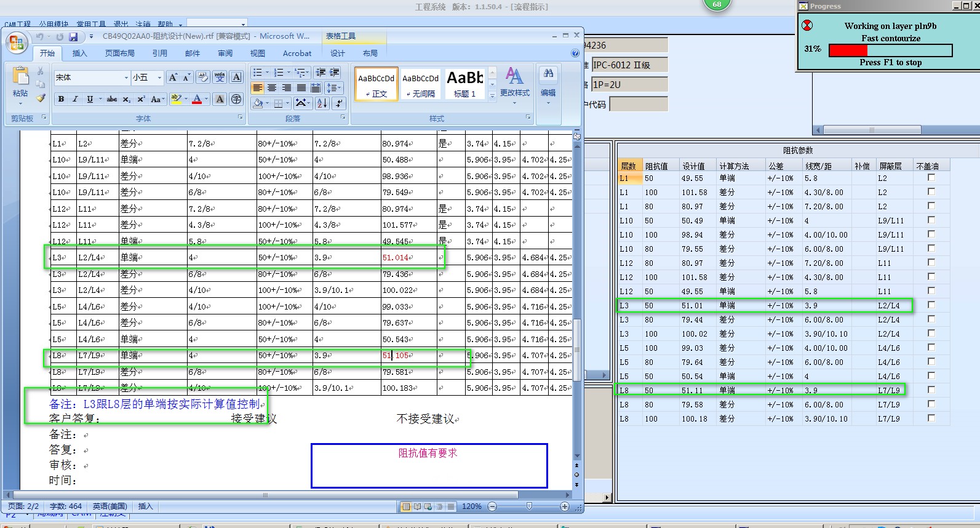The image size is (980, 528).
Task: Open the 更改样式 change styles menu
Action: [x=515, y=86]
